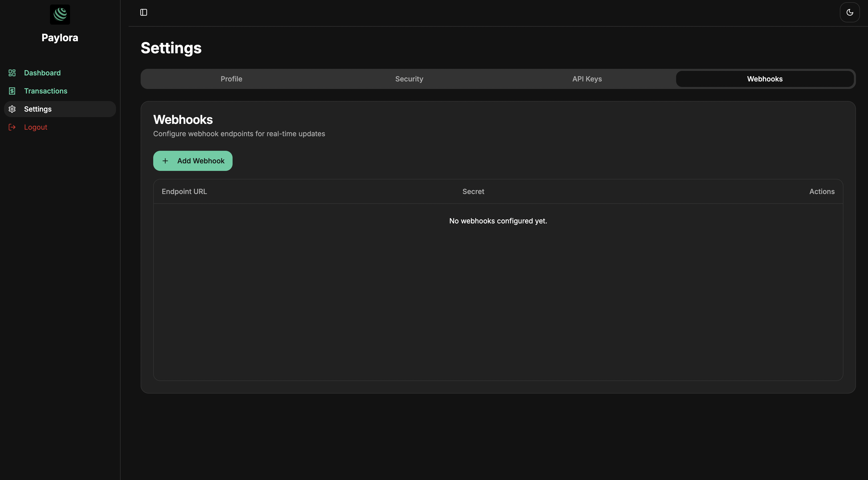Toggle the sidebar with the panel icon
This screenshot has width=868, height=480.
[144, 13]
